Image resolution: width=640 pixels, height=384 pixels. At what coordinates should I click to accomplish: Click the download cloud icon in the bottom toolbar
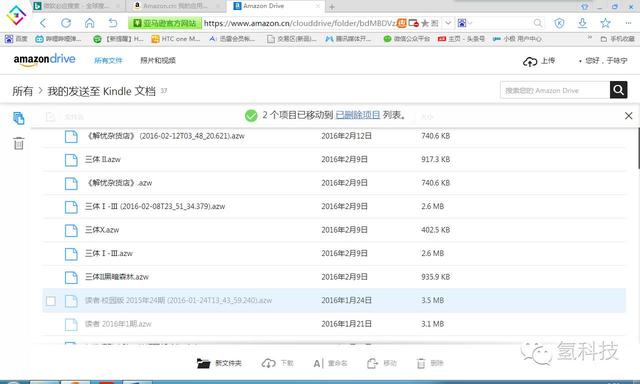(x=268, y=363)
